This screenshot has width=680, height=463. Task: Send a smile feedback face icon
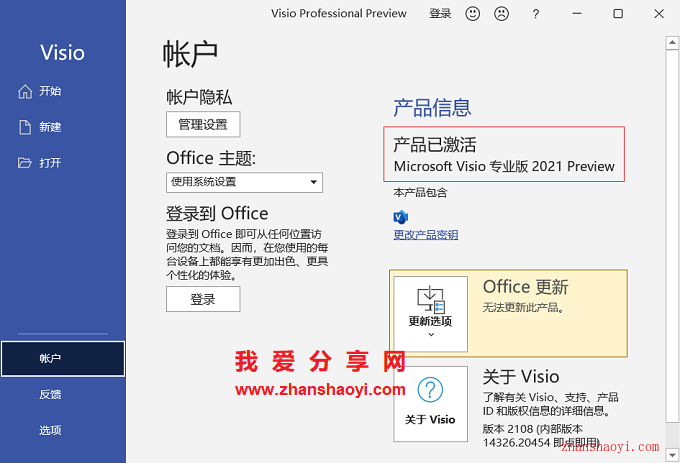pyautogui.click(x=473, y=14)
